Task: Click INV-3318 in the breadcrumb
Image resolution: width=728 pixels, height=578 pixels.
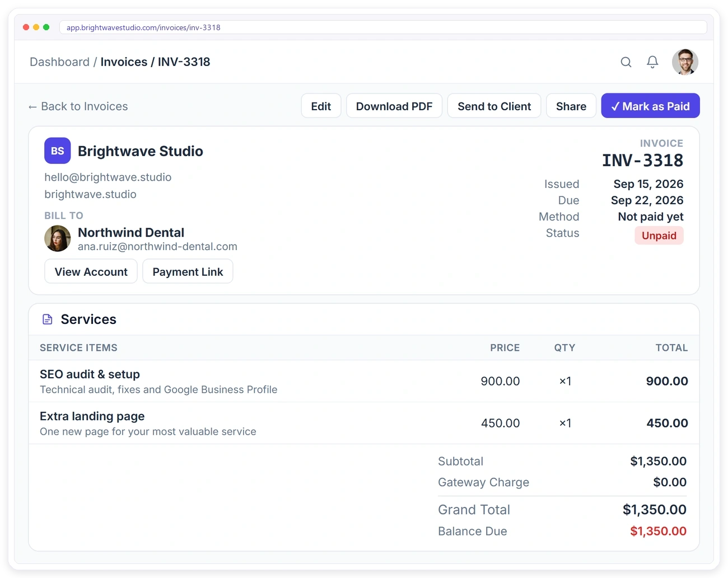Action: coord(184,62)
